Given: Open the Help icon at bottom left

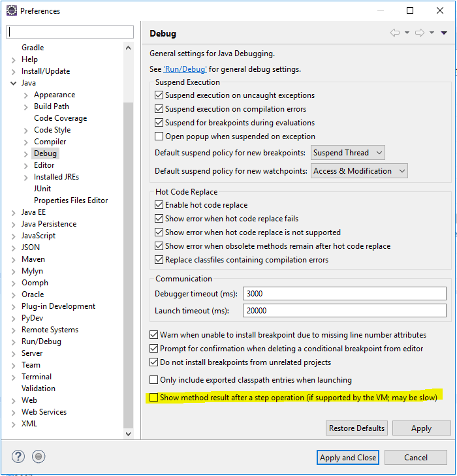Looking at the screenshot, I should point(18,456).
